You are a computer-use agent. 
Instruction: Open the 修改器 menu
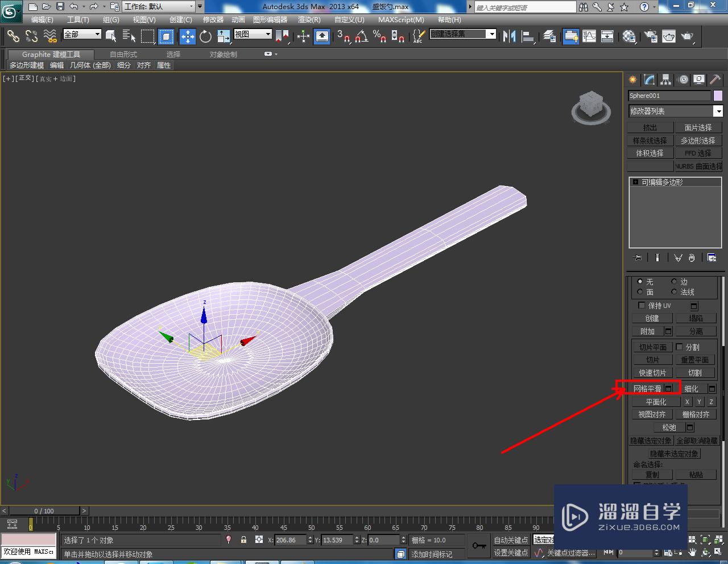pyautogui.click(x=213, y=19)
